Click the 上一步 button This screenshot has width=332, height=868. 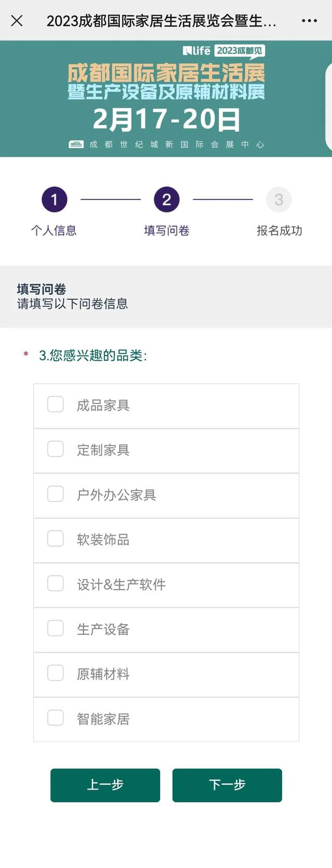tap(105, 785)
